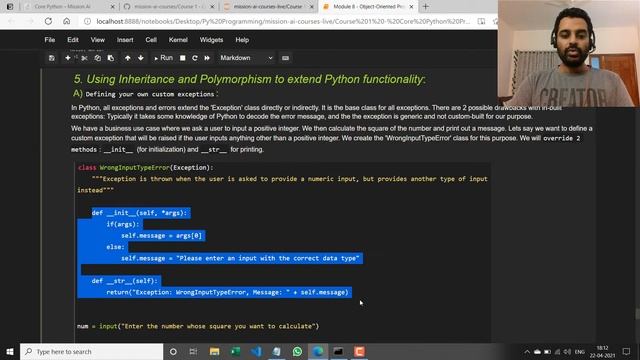Screen dimensions: 640x360
Task: Click the def __str__(self) line
Action: tap(124, 281)
